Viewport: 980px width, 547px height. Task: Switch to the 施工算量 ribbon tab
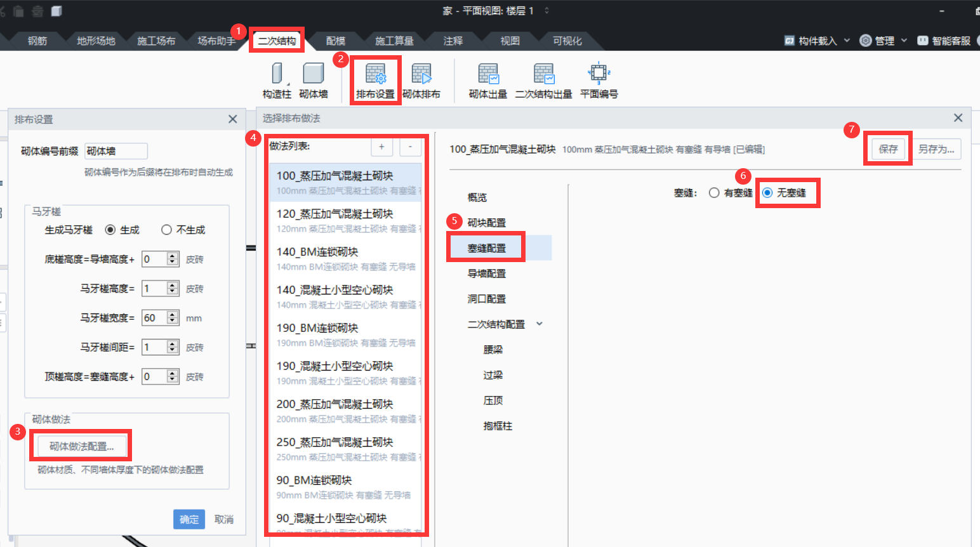[394, 41]
